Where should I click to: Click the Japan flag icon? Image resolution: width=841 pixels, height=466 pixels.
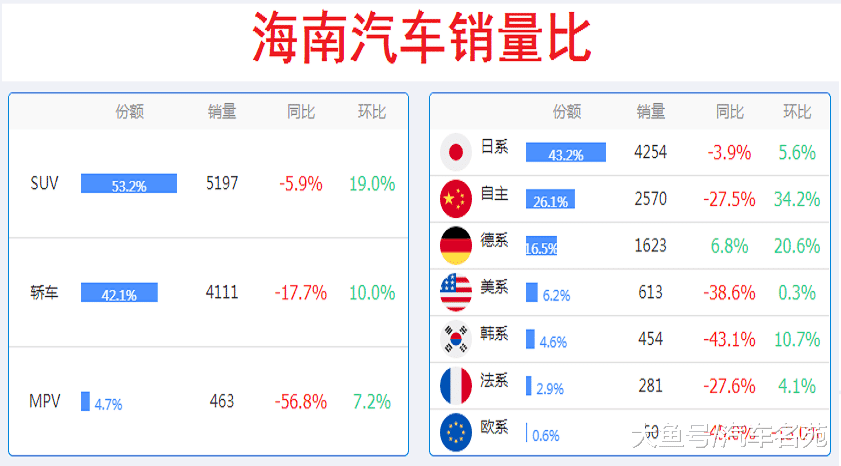pyautogui.click(x=455, y=152)
